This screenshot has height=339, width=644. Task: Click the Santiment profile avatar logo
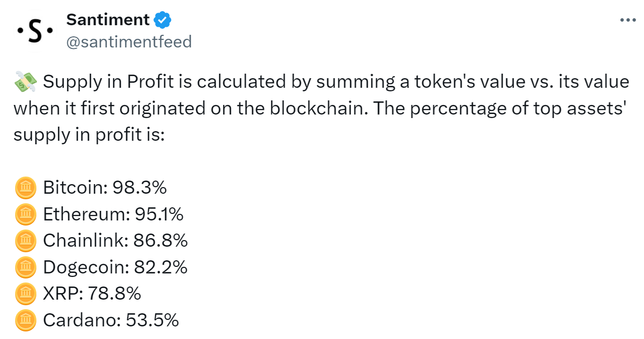(34, 31)
